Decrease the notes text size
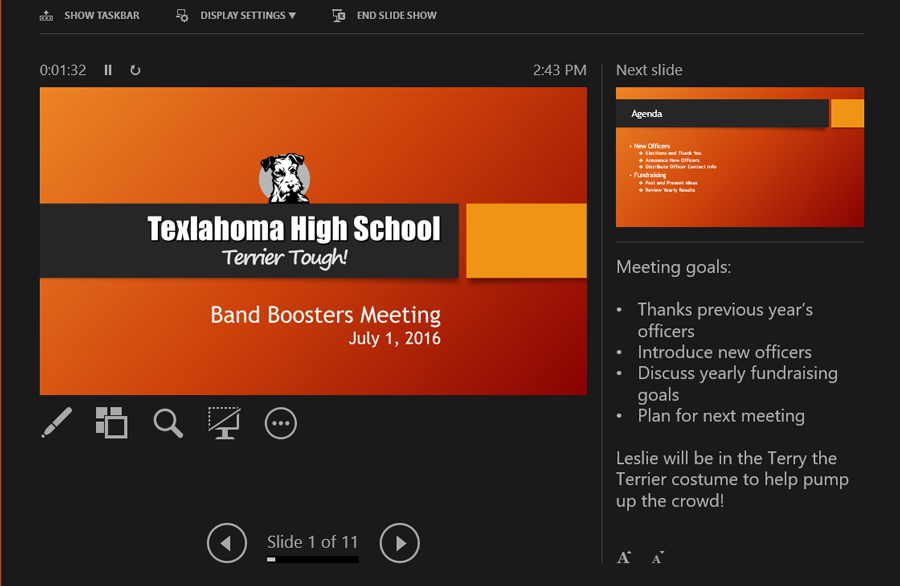900x586 pixels. point(657,557)
